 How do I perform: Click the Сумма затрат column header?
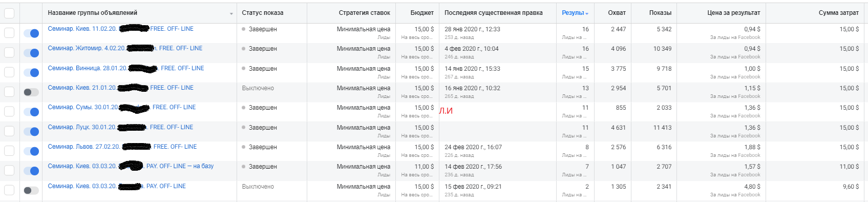click(839, 13)
